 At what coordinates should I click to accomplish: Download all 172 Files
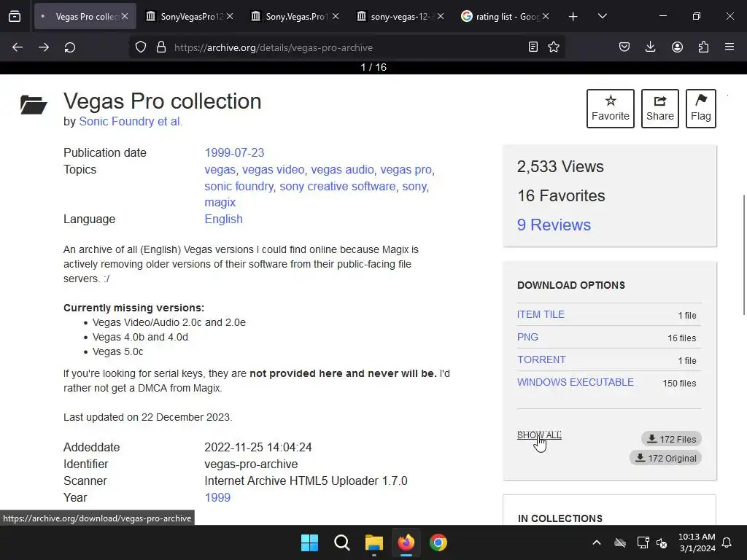(671, 439)
